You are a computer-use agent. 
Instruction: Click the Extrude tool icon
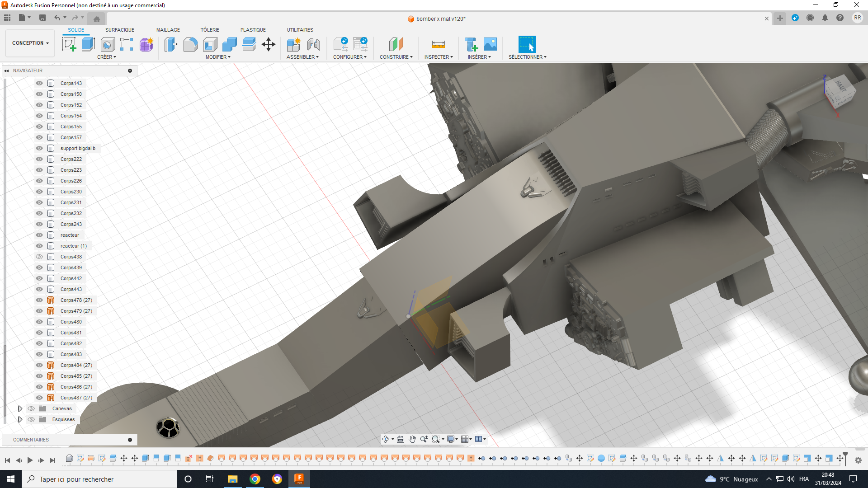(88, 44)
